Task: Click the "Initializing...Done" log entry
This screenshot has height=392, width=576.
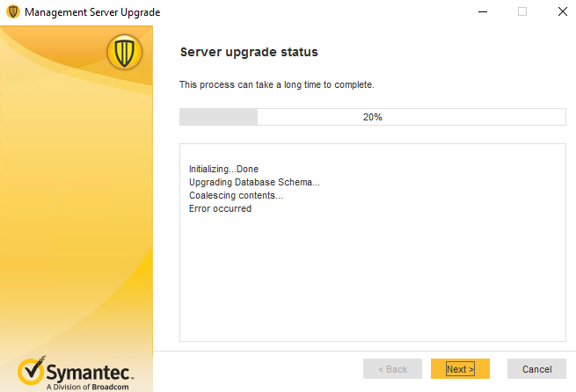Action: coord(223,169)
